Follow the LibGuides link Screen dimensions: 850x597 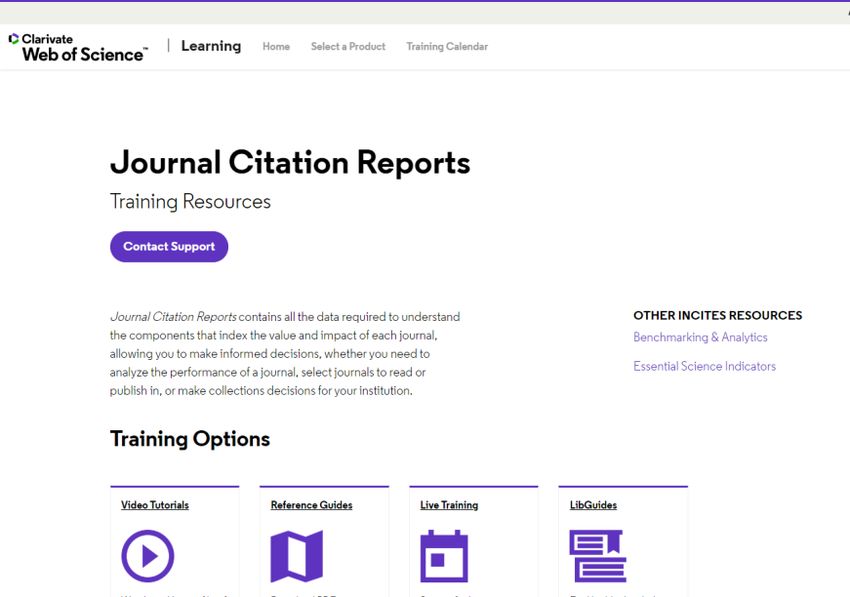(x=594, y=505)
